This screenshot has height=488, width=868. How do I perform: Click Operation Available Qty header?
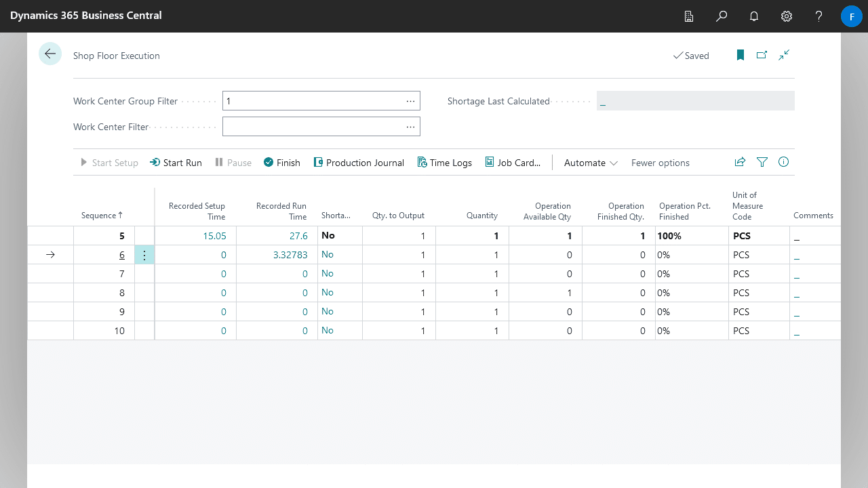(x=547, y=211)
